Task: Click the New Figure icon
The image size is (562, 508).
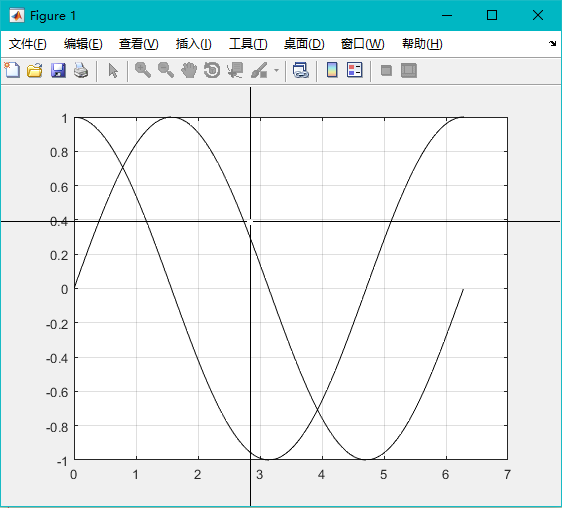Action: (12, 70)
